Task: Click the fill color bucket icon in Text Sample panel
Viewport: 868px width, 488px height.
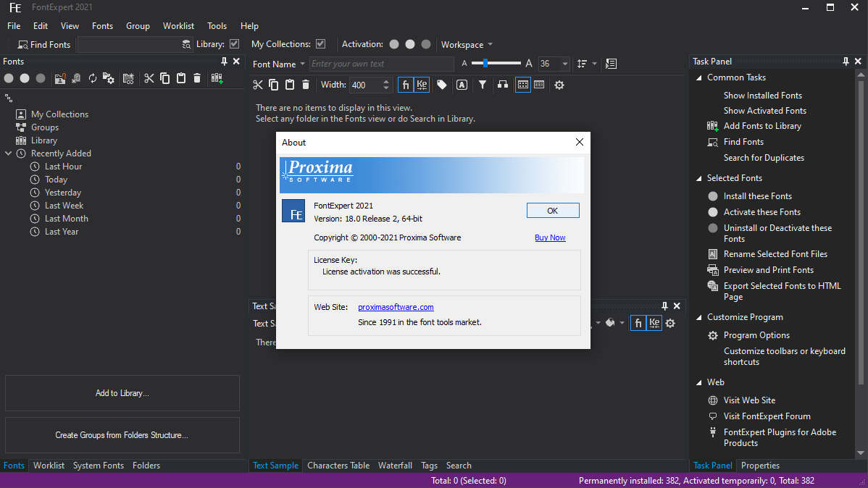Action: (x=610, y=323)
